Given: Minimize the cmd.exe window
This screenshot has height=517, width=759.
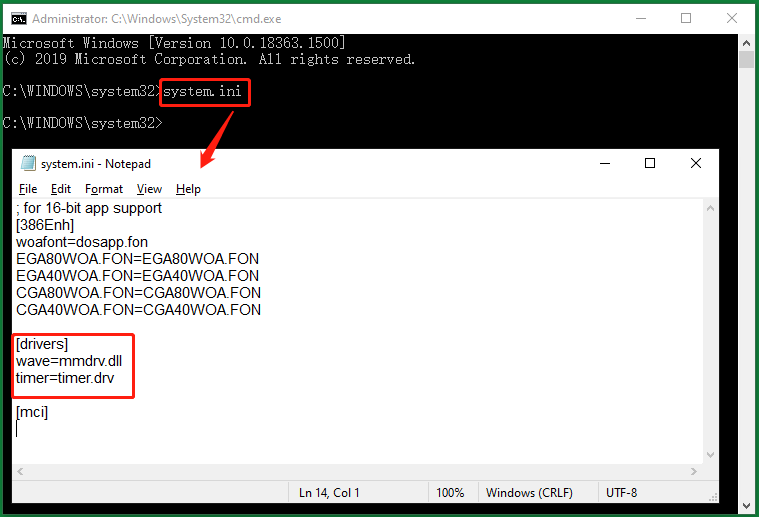Looking at the screenshot, I should click(x=641, y=18).
